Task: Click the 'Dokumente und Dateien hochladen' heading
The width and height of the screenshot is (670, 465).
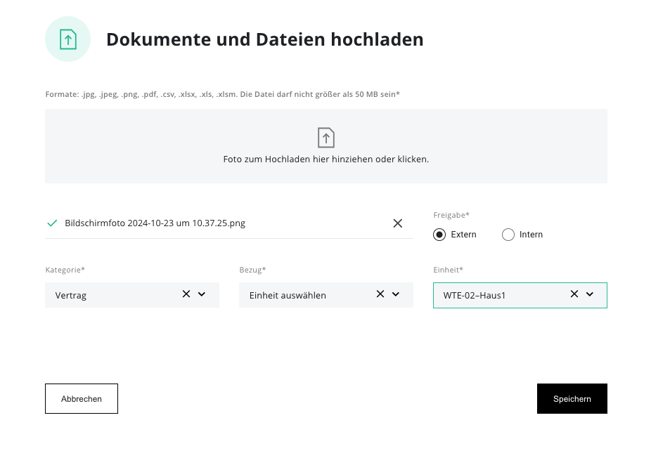Action: tap(264, 39)
